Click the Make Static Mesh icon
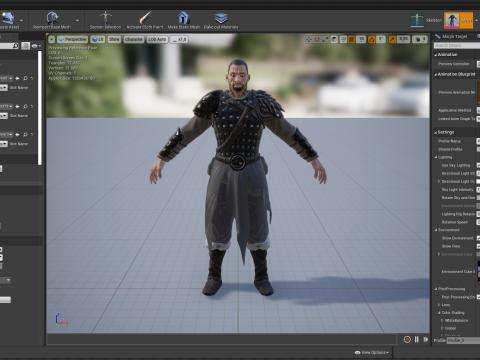Image resolution: width=480 pixels, height=360 pixels. tap(183, 18)
